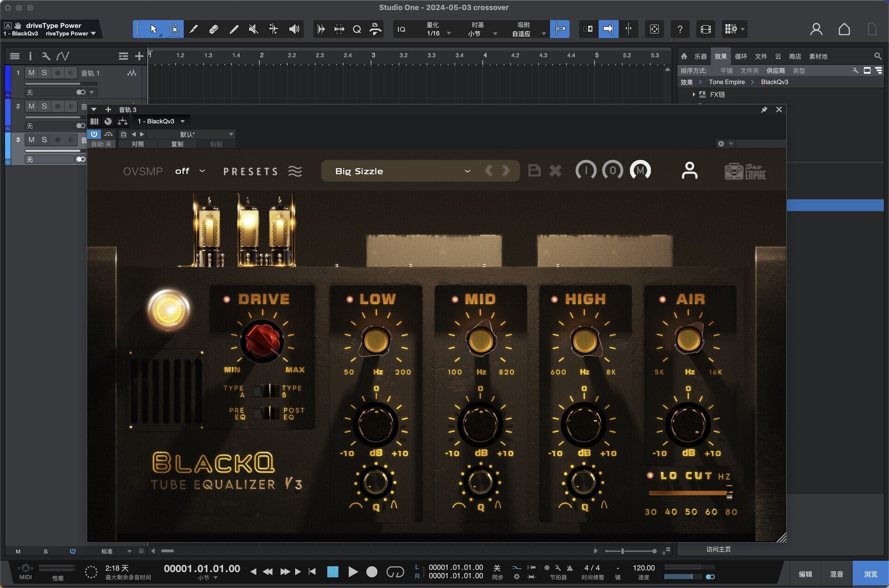Switch to 商店 browser tab
Image resolution: width=889 pixels, height=588 pixels.
point(795,56)
